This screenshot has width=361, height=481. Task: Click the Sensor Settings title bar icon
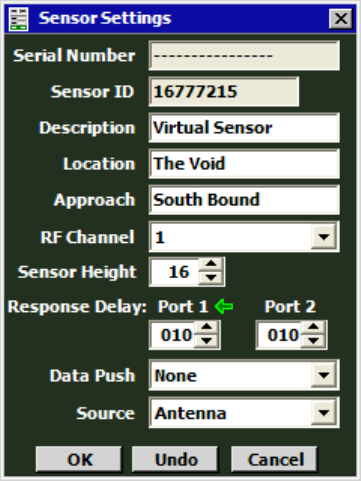click(18, 19)
